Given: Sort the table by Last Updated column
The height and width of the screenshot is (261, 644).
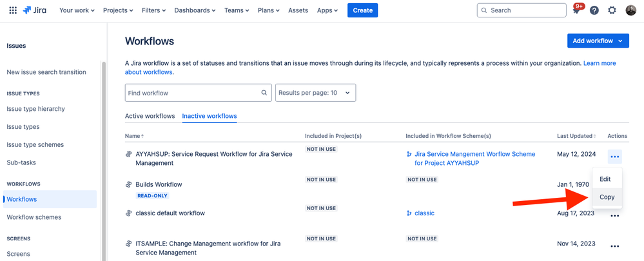Looking at the screenshot, I should pyautogui.click(x=577, y=136).
